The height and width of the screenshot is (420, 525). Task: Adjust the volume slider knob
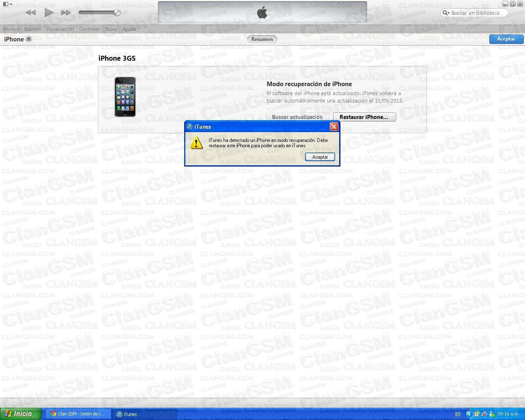pos(117,13)
